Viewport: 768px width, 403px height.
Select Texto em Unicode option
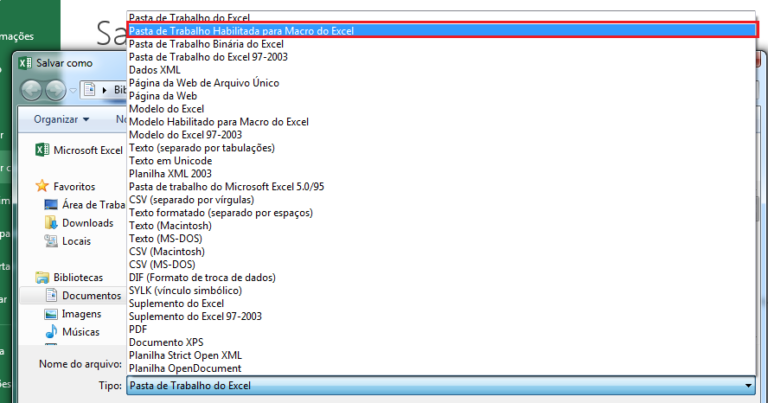pyautogui.click(x=170, y=160)
